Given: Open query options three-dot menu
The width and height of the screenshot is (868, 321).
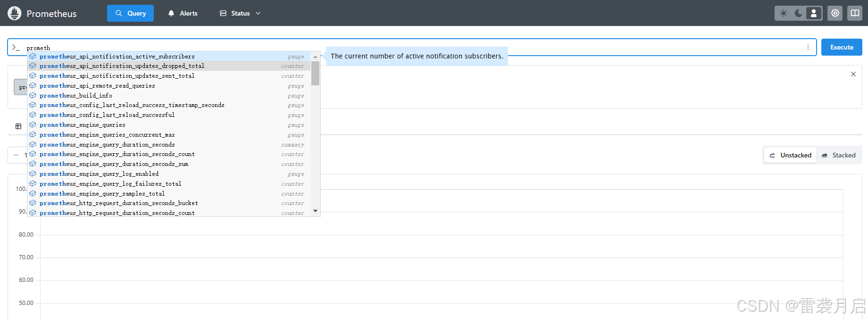Looking at the screenshot, I should click(808, 47).
